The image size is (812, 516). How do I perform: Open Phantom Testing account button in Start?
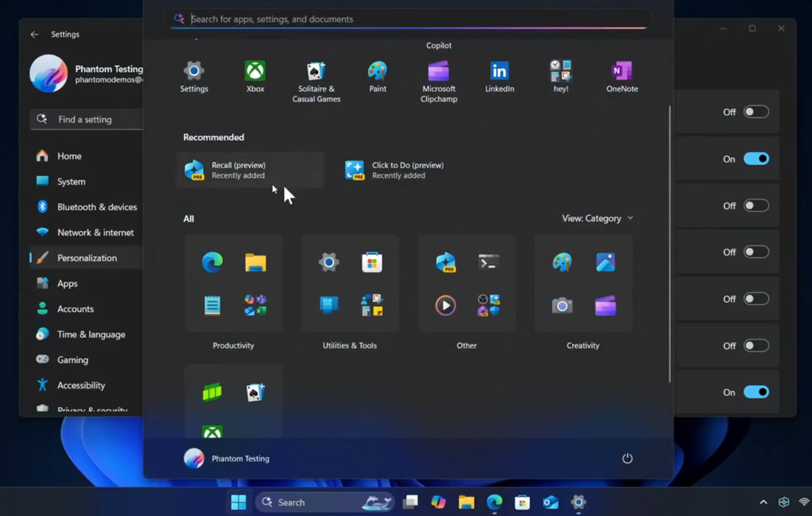tap(227, 458)
